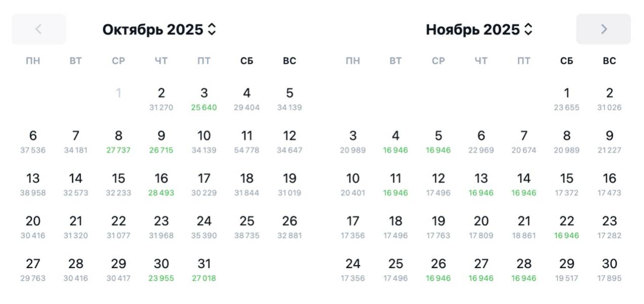Pick November 4 priced 16 946
This screenshot has height=304, width=644.
coord(395,142)
